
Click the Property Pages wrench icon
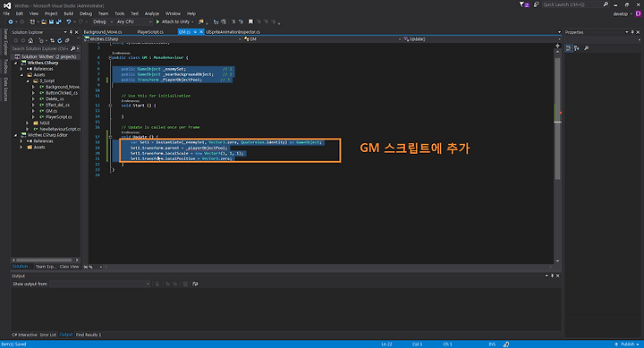click(587, 48)
